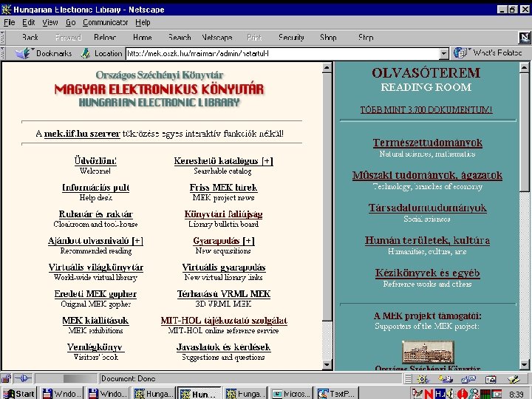The width and height of the screenshot is (532, 399).
Task: Click the speaker volume tray icon
Action: coord(451,394)
